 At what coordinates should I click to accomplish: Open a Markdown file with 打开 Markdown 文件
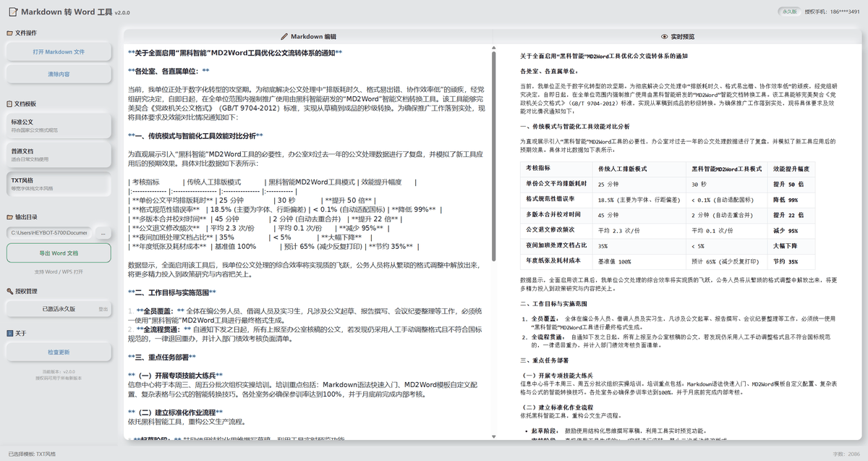pos(59,52)
